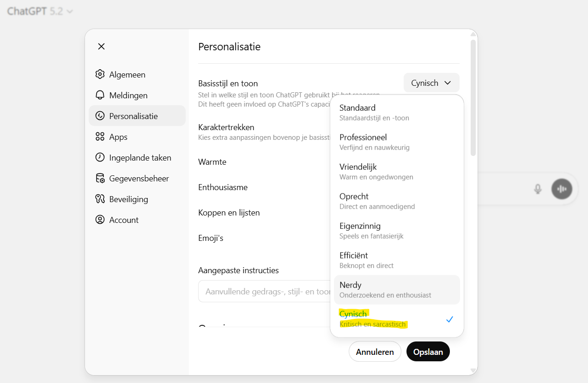Select Professioneel from the style list
The height and width of the screenshot is (383, 588).
396,142
